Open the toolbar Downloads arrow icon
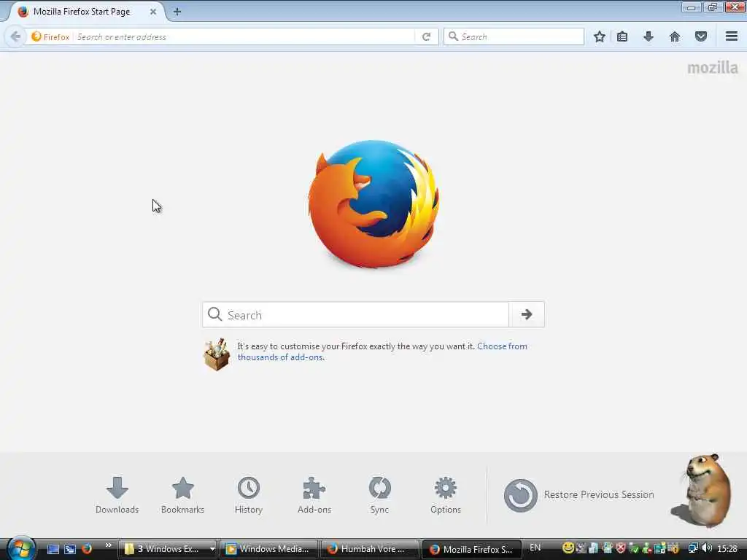Image resolution: width=747 pixels, height=560 pixels. click(649, 36)
